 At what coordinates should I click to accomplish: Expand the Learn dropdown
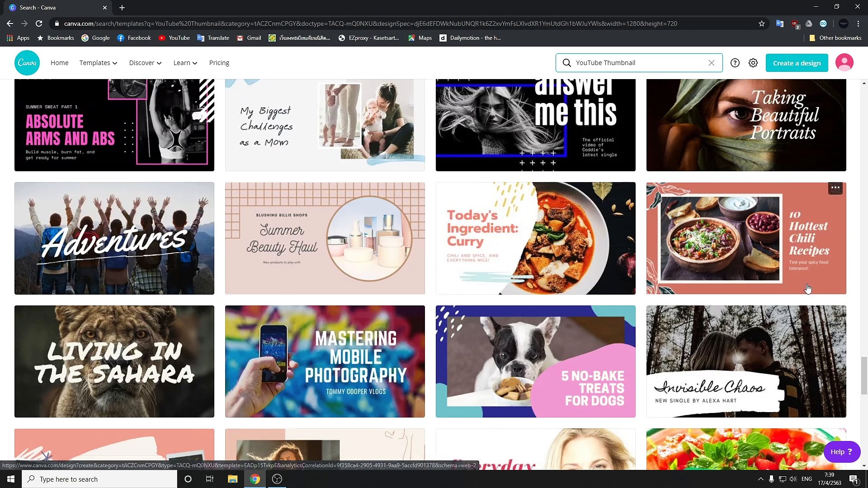184,62
